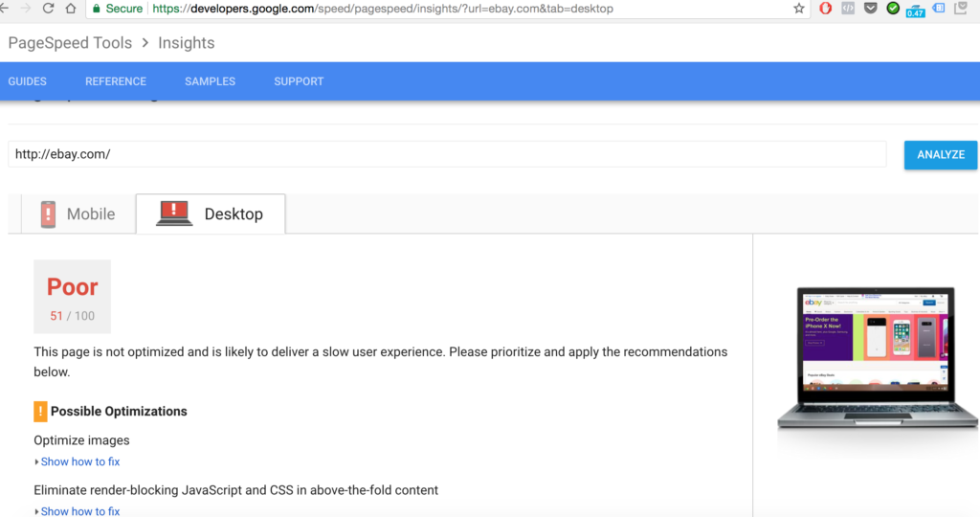The image size is (980, 517).
Task: Click the green checkmark extension icon
Action: point(893,9)
